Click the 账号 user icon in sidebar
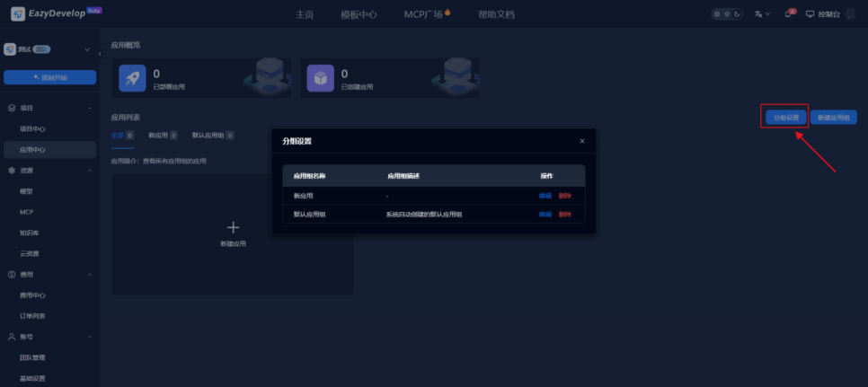The image size is (868, 387). click(x=12, y=337)
